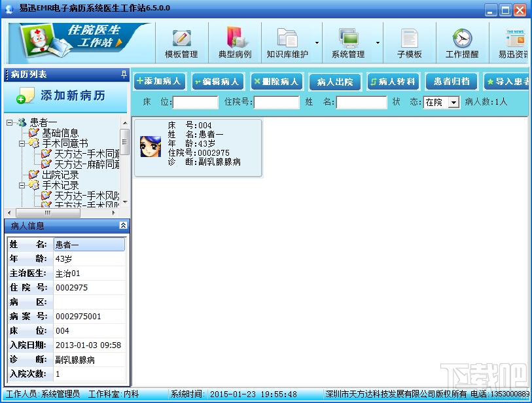Focus the 姓名 search field
532x403 pixels.
coord(361,102)
